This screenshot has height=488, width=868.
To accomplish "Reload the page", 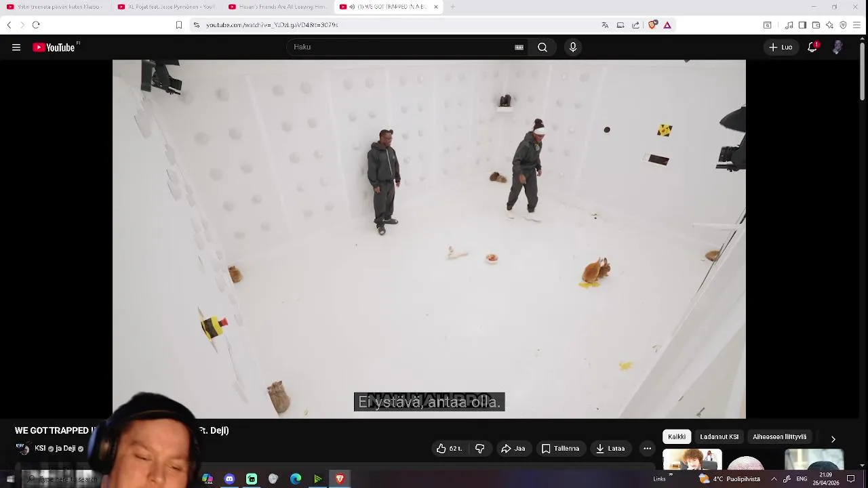I will (x=36, y=25).
